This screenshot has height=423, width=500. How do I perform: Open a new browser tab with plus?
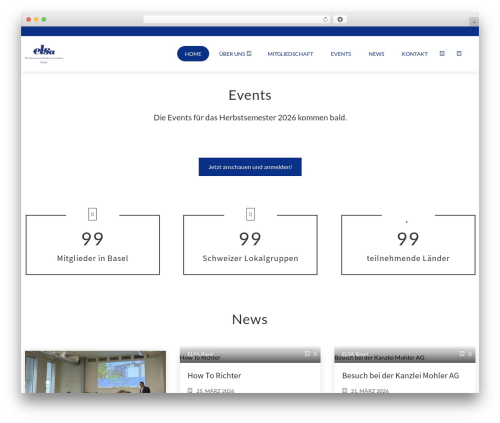pos(474,22)
